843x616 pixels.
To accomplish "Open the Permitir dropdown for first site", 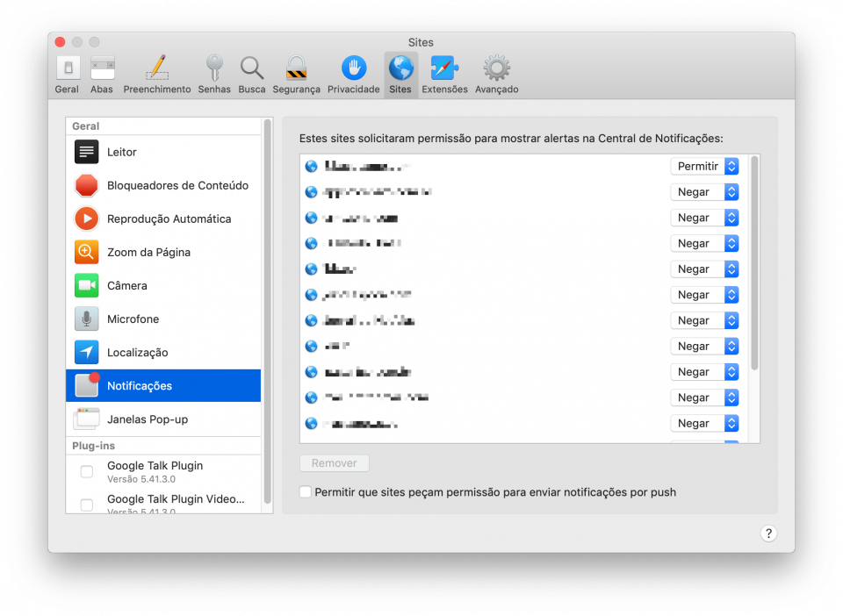I will click(704, 166).
